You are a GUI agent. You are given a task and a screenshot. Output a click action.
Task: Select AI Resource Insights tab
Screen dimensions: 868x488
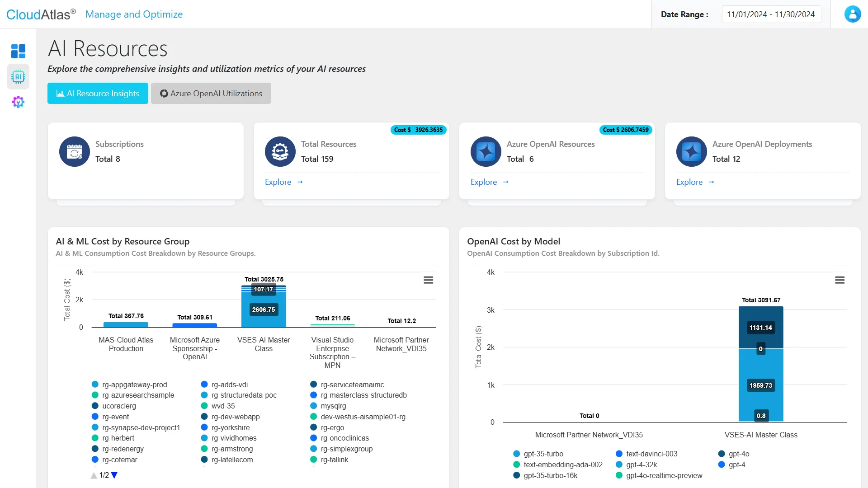[98, 94]
